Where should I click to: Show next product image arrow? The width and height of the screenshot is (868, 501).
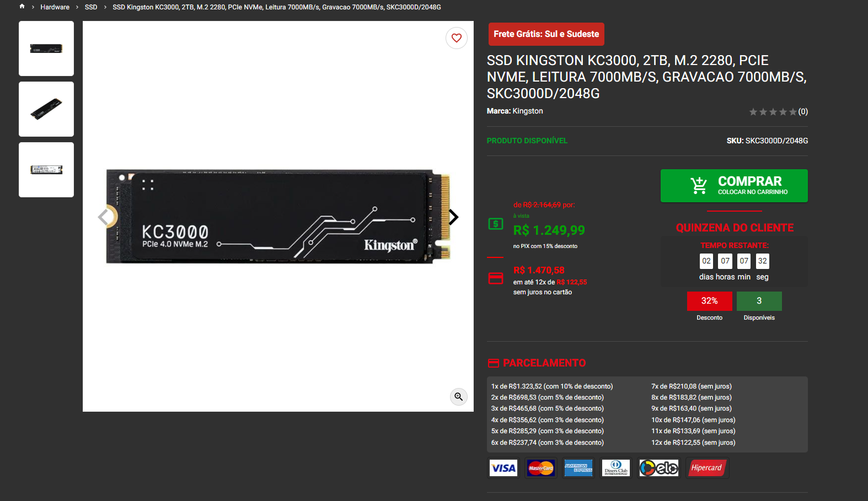(453, 217)
